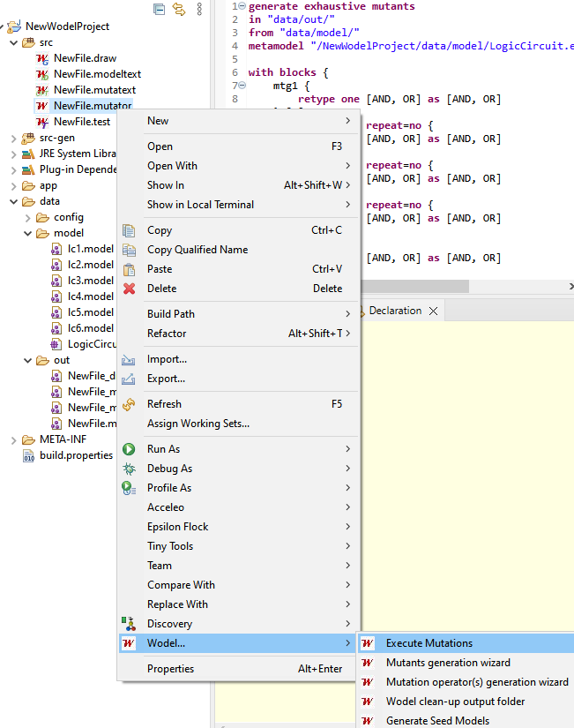574x728 pixels.
Task: Collapse the mtg1 block fold marker
Action: [242, 86]
